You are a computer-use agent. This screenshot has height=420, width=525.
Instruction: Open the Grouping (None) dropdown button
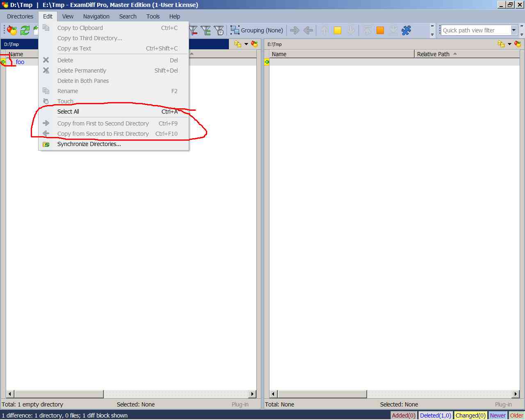tap(257, 30)
